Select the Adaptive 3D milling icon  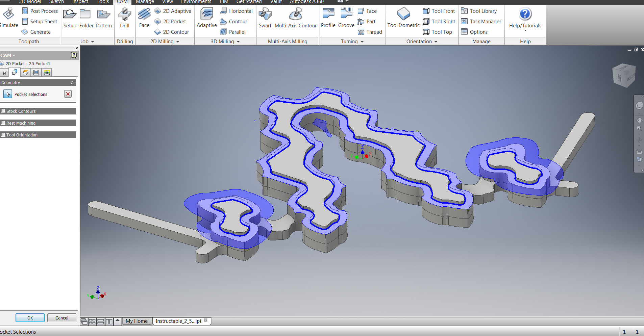click(x=206, y=14)
